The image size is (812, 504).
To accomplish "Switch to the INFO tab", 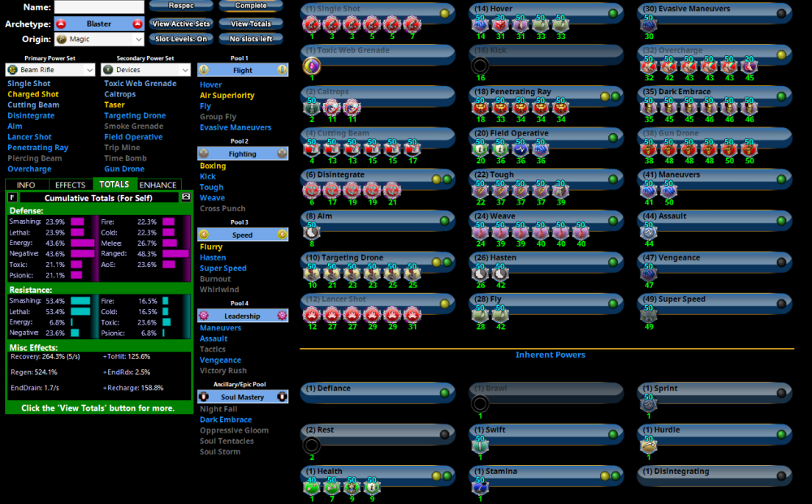I will (x=26, y=185).
